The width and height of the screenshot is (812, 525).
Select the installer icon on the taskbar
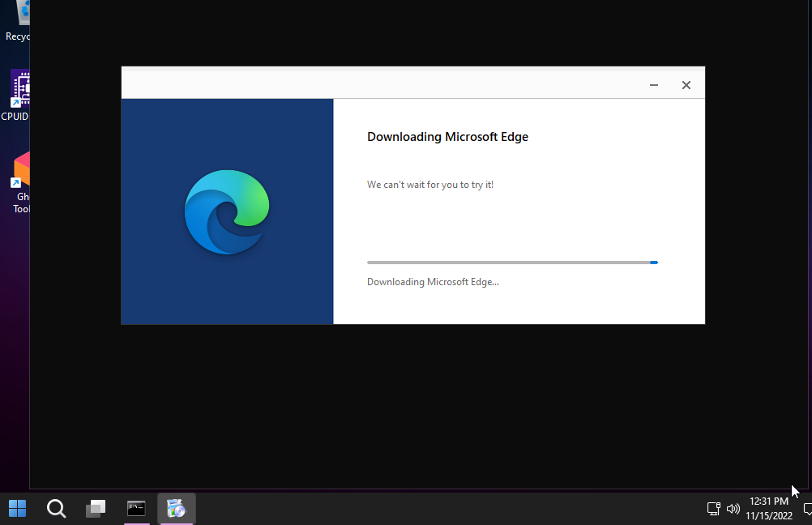[177, 509]
